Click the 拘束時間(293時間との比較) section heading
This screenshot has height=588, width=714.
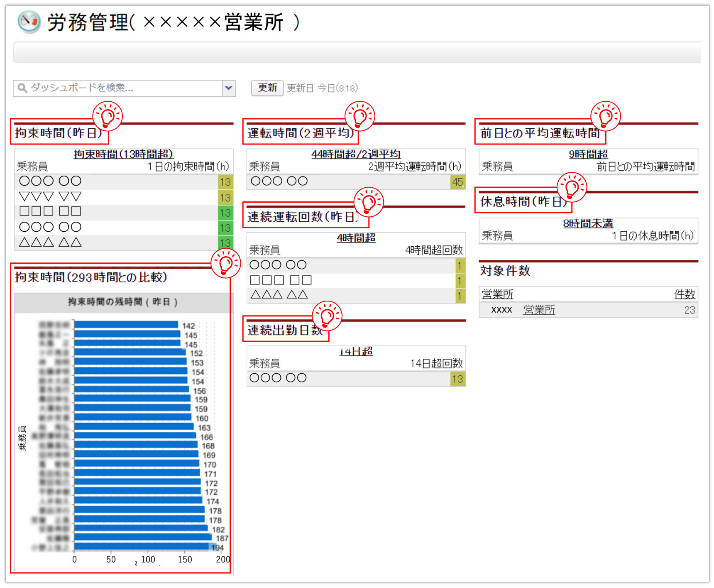click(x=91, y=277)
